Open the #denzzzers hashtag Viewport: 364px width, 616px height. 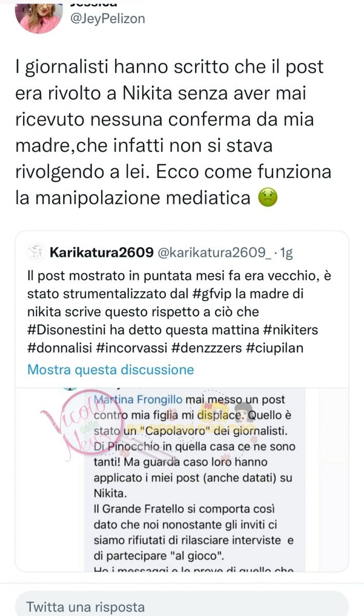(205, 348)
